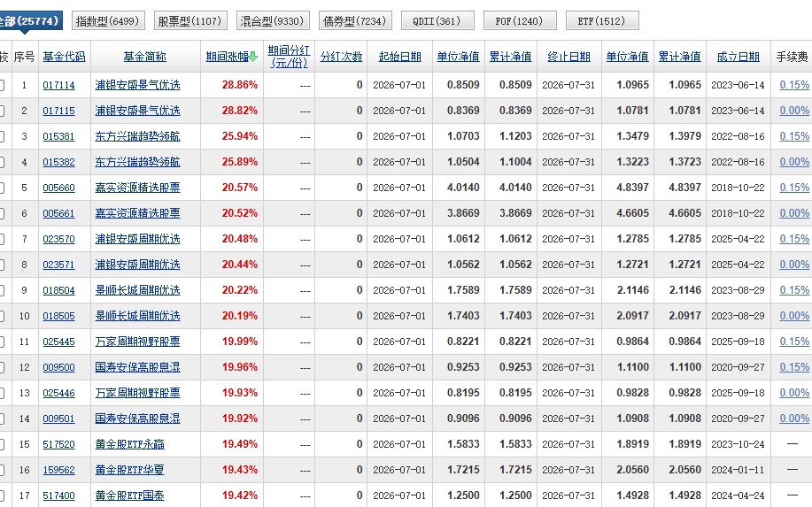Click the 25.94% period gain value
The height and width of the screenshot is (507, 812).
pos(240,136)
